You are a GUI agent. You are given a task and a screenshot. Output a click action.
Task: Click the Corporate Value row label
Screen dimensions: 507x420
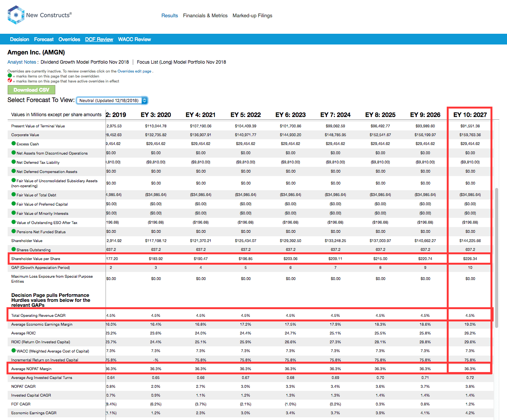(25, 135)
